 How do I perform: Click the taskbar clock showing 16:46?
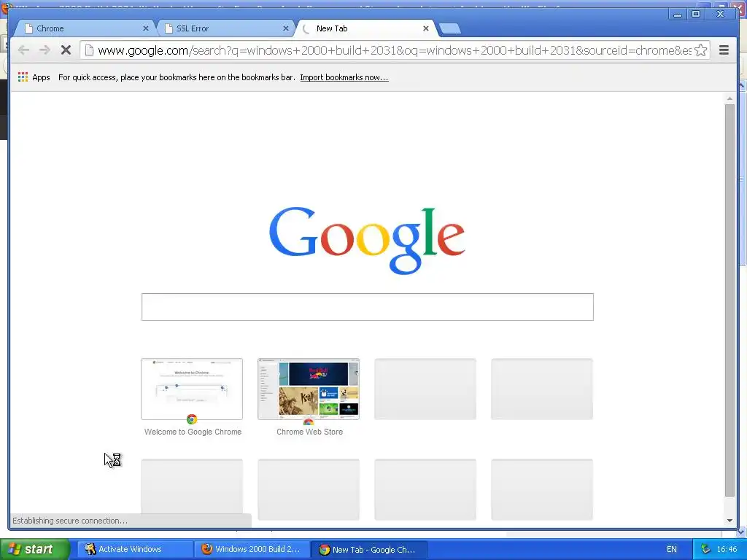(727, 549)
